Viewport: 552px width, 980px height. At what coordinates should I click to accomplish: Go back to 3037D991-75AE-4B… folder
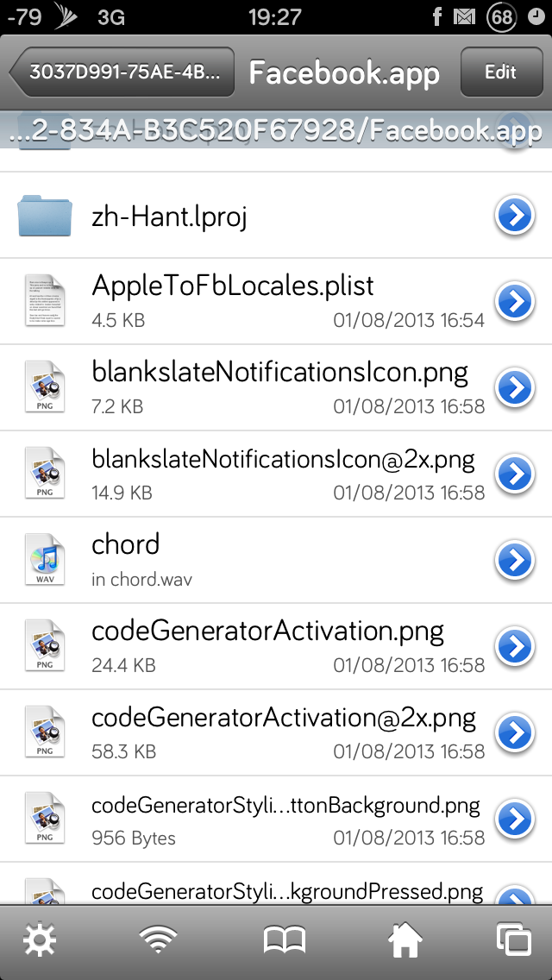(x=122, y=72)
